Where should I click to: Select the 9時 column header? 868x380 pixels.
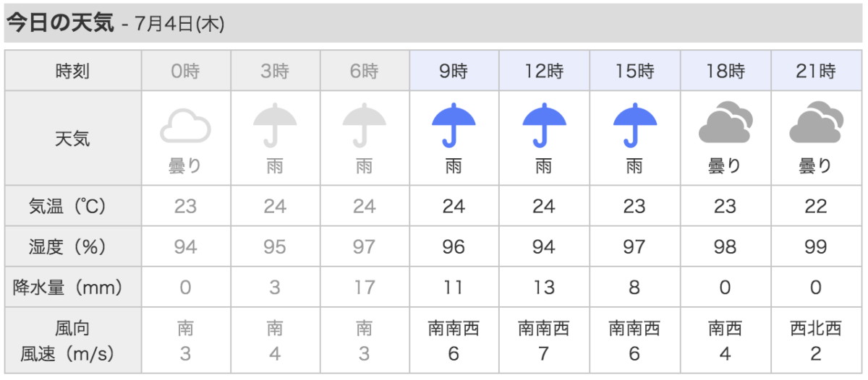pyautogui.click(x=454, y=71)
